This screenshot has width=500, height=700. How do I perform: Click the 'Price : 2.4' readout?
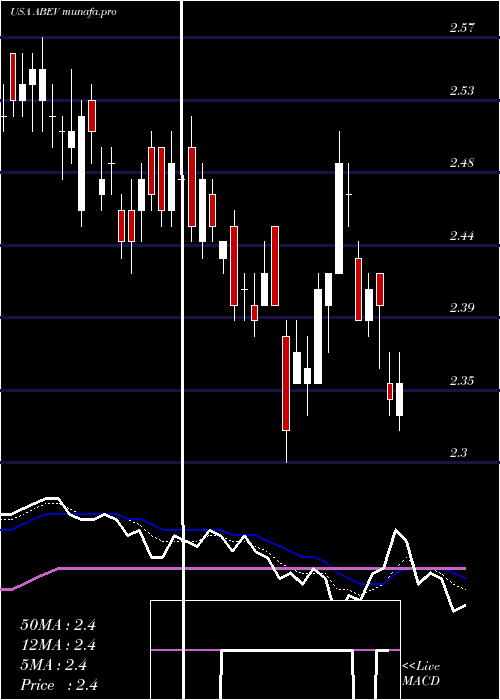[59, 685]
